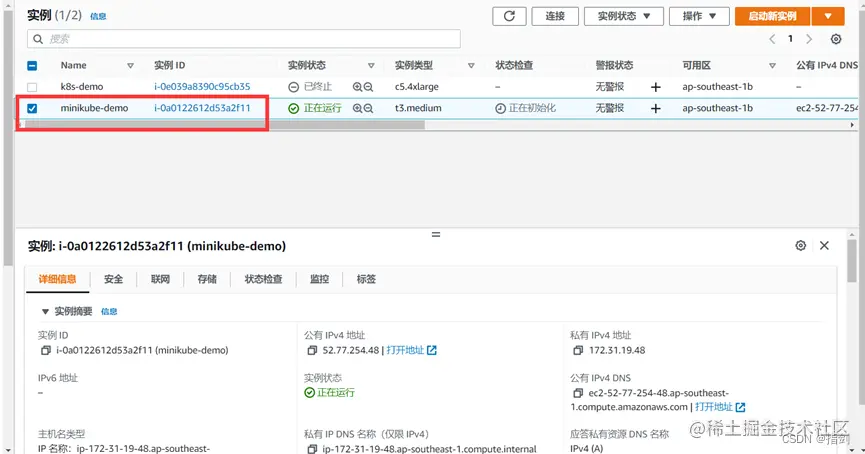Viewport: 865px width, 454px height.
Task: Click 启动新实例 launch button
Action: pos(772,17)
